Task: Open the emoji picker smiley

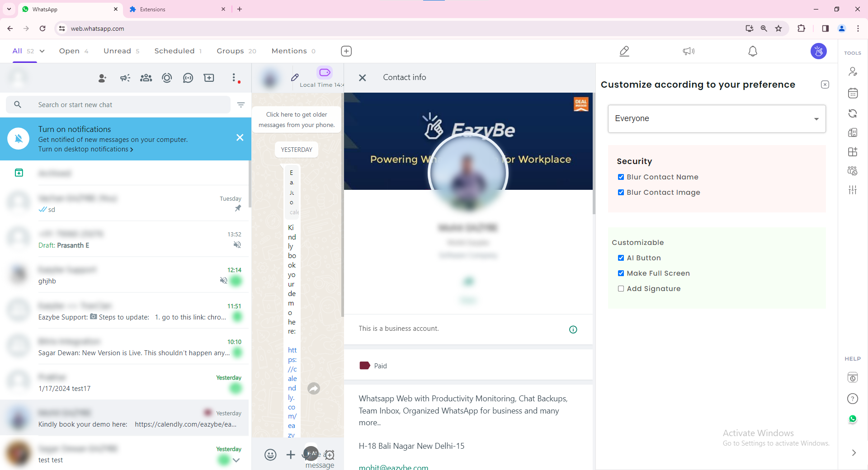Action: (x=270, y=455)
